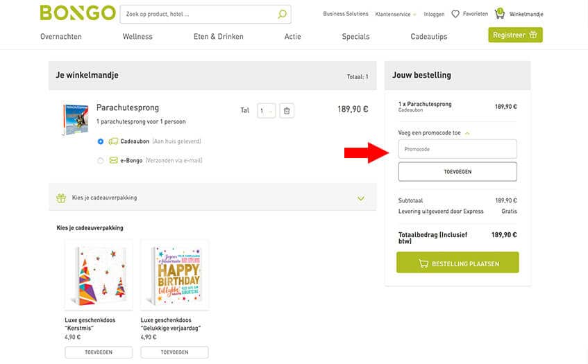
Task: Click the Registreer button
Action: coord(514,35)
